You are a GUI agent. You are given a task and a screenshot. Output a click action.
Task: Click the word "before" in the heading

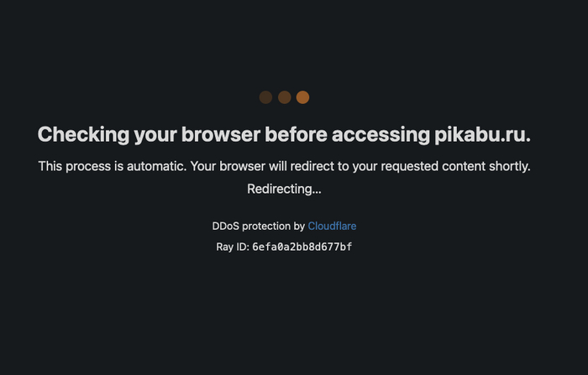tap(297, 134)
